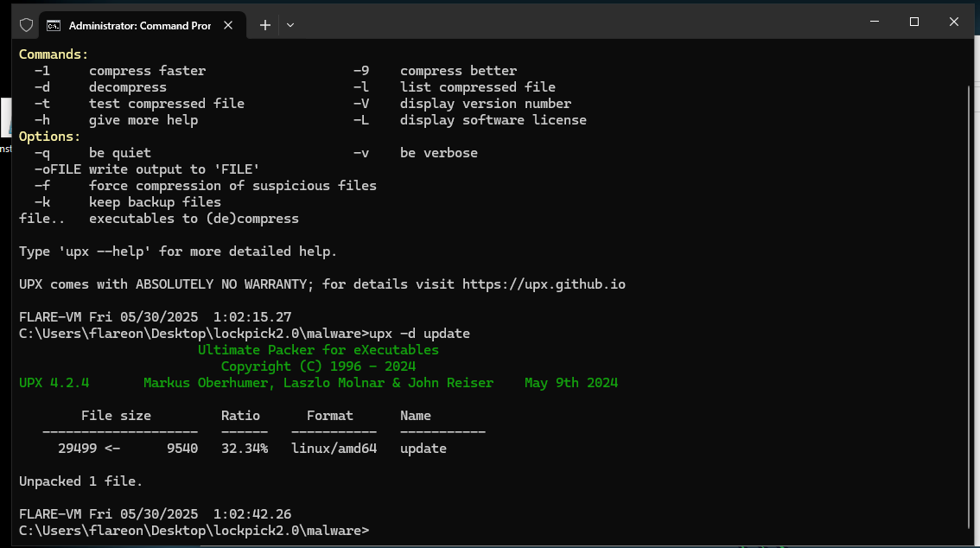Click the packed size value 9540
Image resolution: width=980 pixels, height=548 pixels.
coord(182,449)
